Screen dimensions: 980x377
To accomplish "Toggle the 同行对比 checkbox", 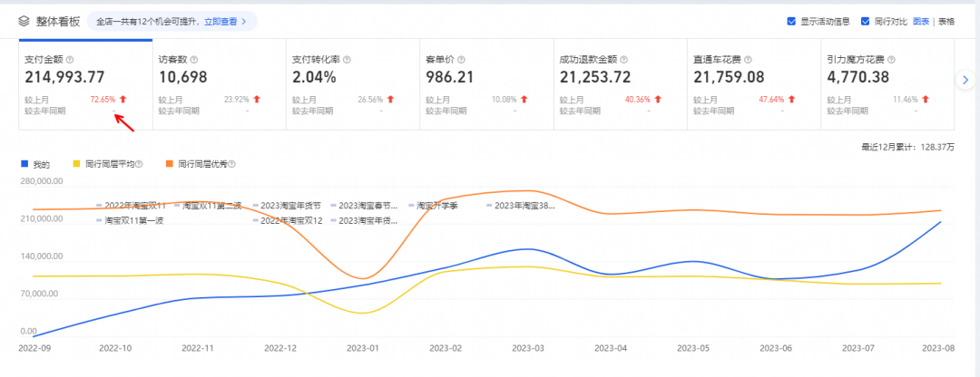I will (x=865, y=21).
